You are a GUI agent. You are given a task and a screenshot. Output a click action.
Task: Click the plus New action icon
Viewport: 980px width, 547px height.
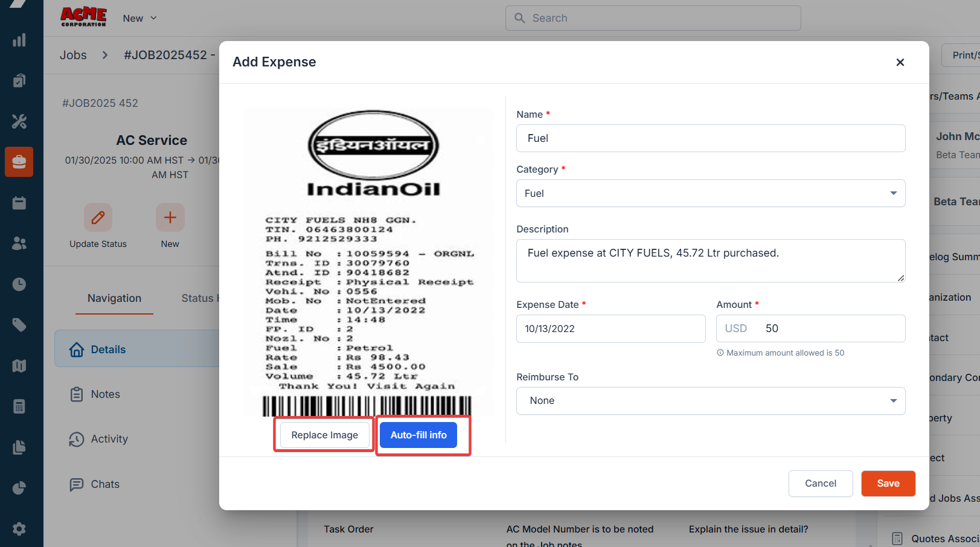point(170,217)
